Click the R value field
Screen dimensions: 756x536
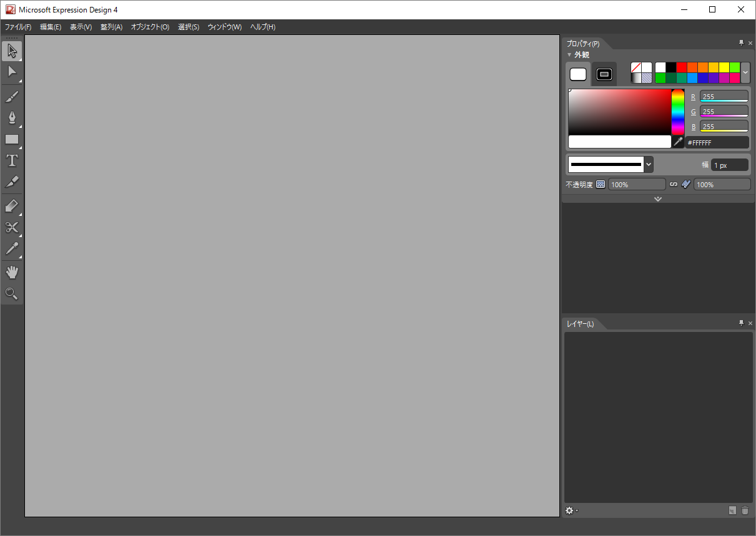click(724, 96)
